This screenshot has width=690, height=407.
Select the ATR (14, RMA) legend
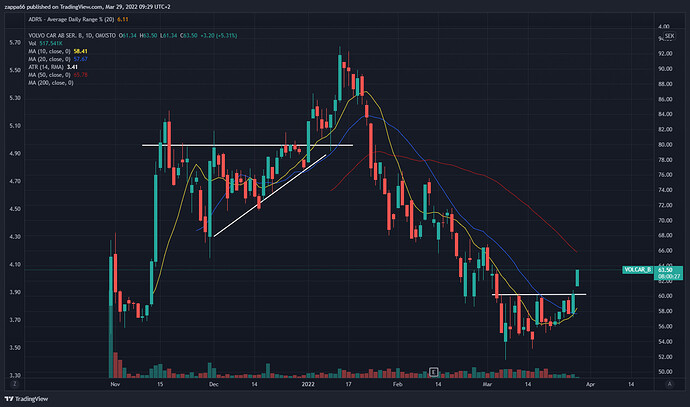point(53,67)
